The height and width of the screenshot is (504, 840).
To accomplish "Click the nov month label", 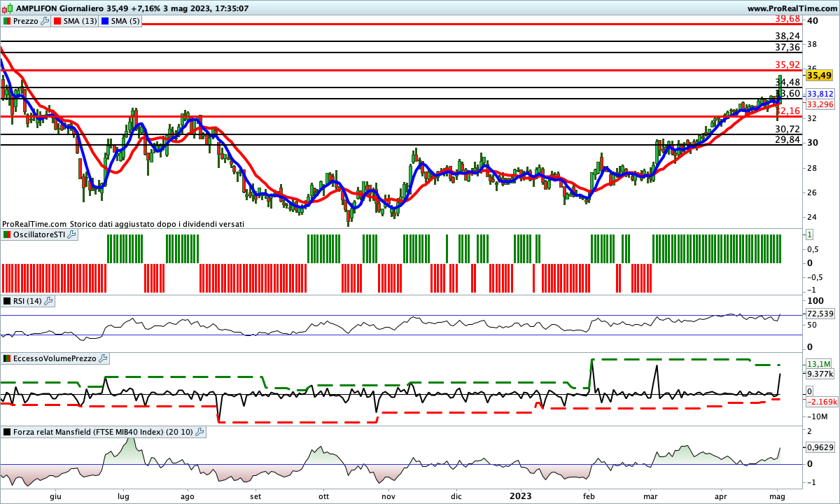I will (x=388, y=496).
